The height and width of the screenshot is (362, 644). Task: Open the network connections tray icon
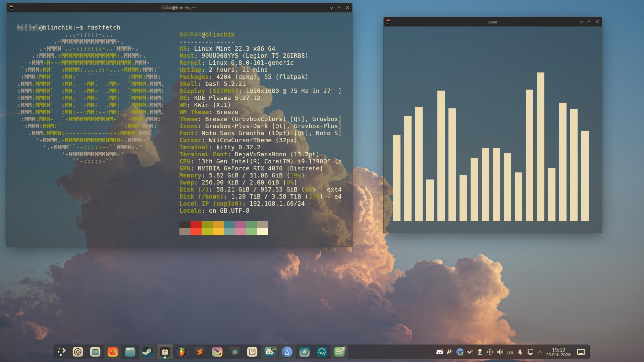tap(530, 352)
